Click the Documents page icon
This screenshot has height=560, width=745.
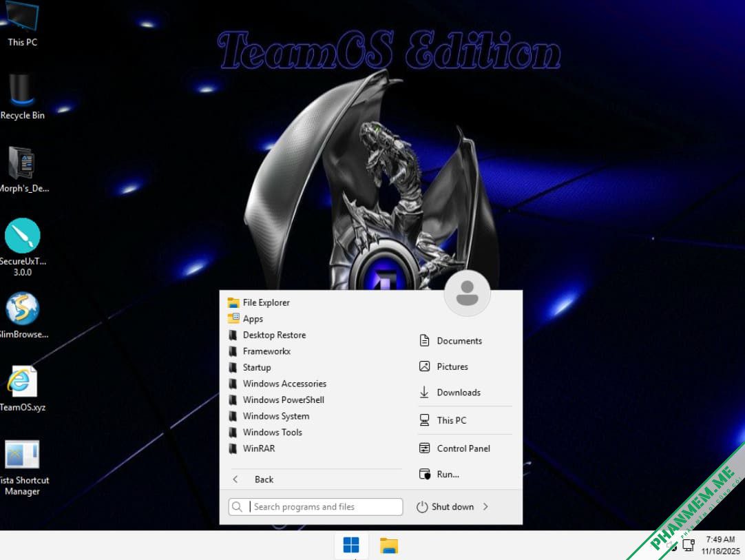(424, 340)
